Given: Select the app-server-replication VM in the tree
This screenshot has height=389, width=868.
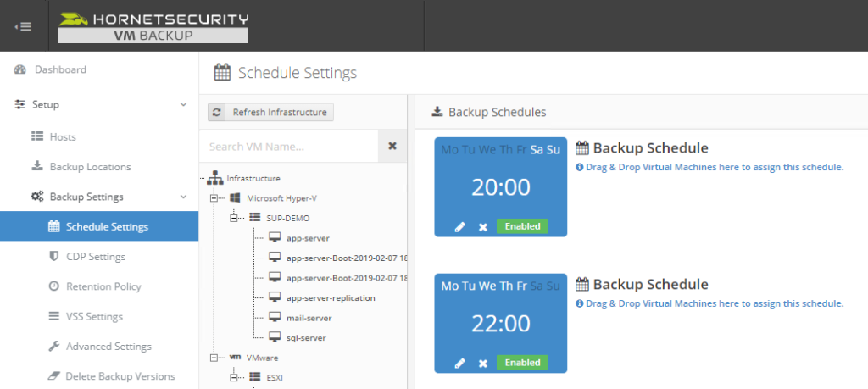Looking at the screenshot, I should coord(331,298).
